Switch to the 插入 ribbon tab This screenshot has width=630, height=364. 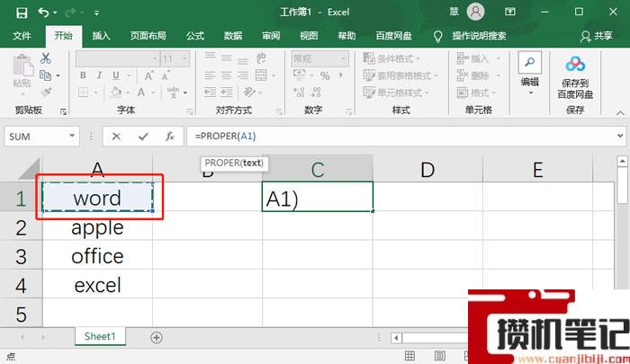tap(101, 36)
